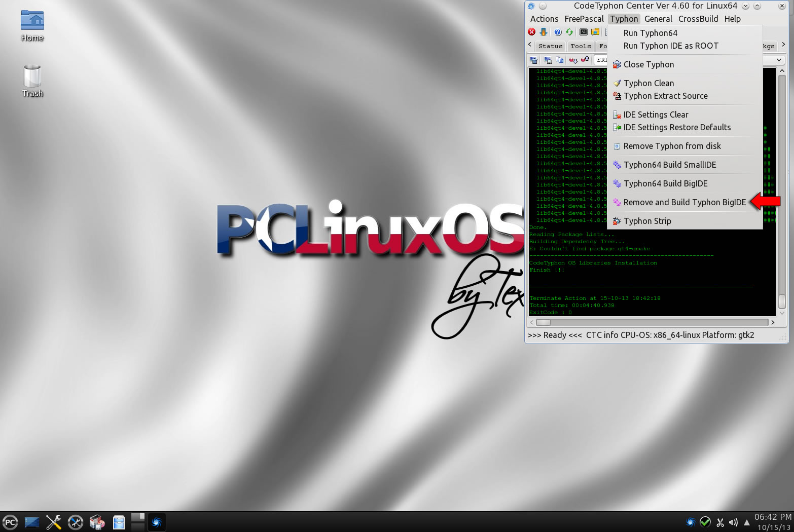Click the show desktop taskbar icon
This screenshot has height=532, width=794.
click(x=32, y=522)
